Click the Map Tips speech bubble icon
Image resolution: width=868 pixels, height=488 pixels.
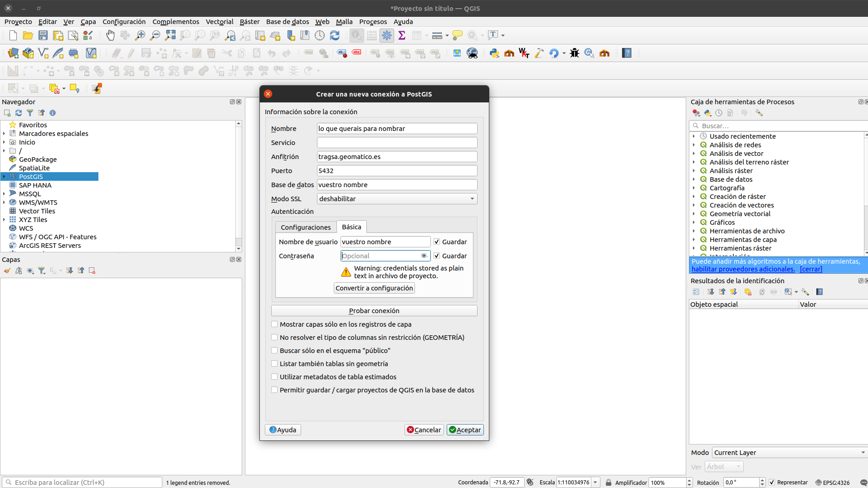click(458, 35)
